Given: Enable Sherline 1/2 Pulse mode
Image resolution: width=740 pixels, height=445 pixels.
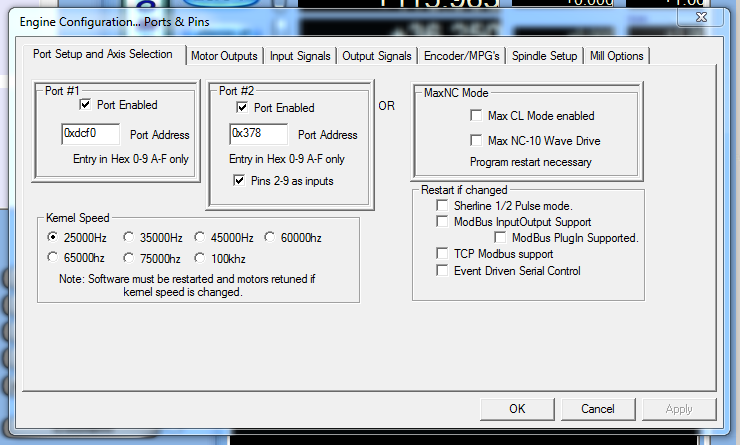Looking at the screenshot, I should coord(443,205).
